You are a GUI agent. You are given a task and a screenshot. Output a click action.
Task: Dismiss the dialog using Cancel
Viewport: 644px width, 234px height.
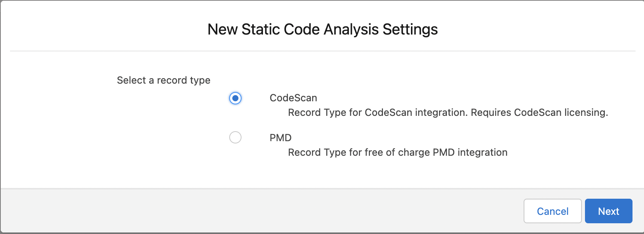point(552,211)
